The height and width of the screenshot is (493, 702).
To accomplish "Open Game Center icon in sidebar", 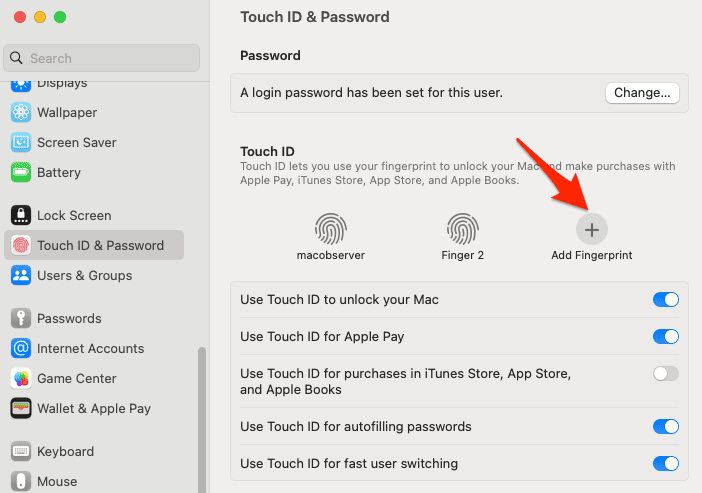I will coord(21,378).
